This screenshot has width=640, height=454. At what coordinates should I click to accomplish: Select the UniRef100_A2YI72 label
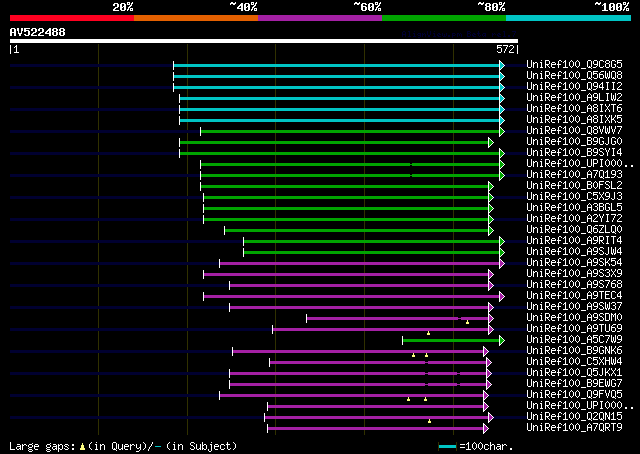[574, 218]
